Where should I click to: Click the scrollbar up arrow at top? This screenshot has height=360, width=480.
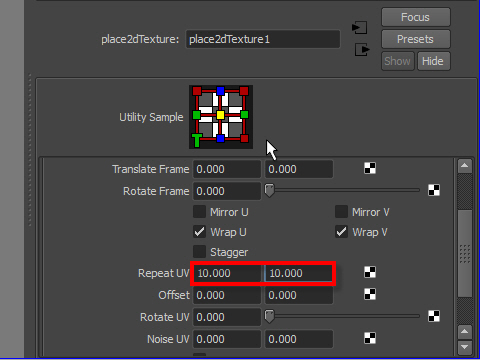465,166
